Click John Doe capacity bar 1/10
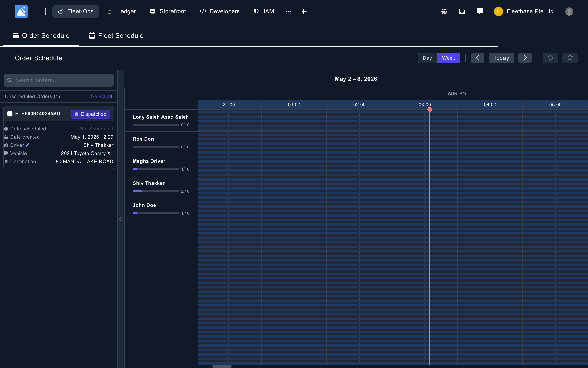Image resolution: width=588 pixels, height=368 pixels. click(156, 213)
